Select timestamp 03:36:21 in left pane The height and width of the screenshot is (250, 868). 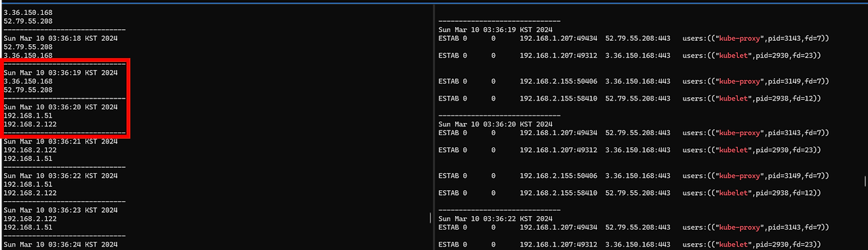[x=60, y=141]
